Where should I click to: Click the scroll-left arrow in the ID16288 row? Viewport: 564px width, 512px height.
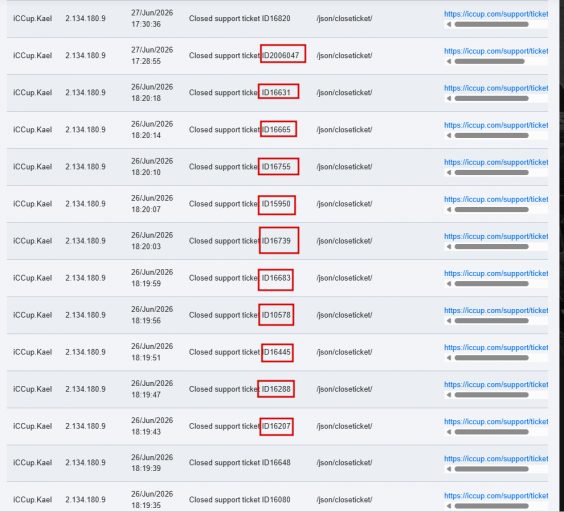[x=449, y=395]
